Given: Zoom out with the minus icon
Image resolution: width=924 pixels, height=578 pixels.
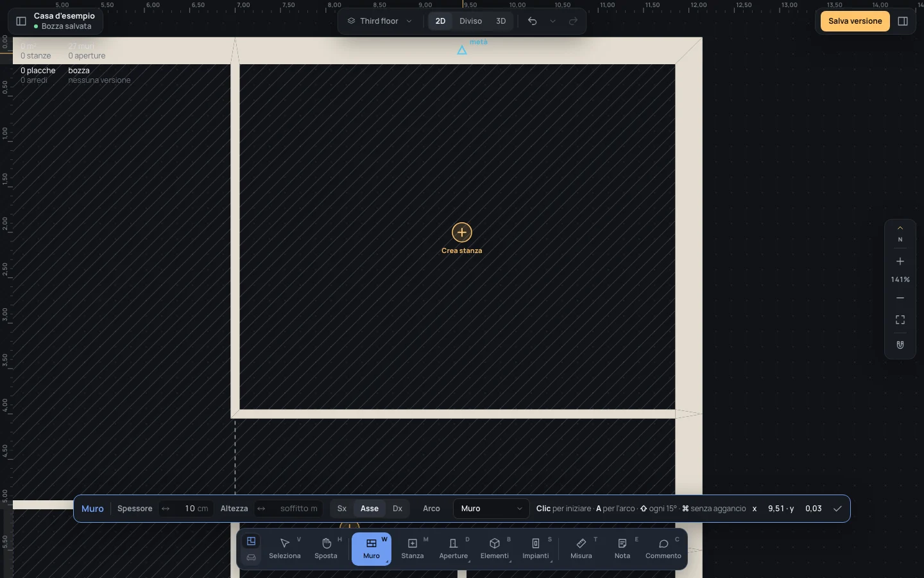Looking at the screenshot, I should [x=900, y=298].
